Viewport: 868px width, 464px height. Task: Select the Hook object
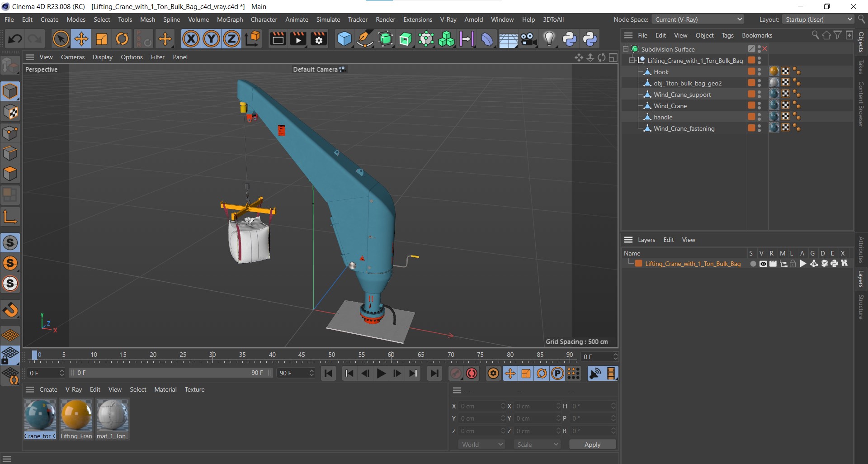click(661, 72)
